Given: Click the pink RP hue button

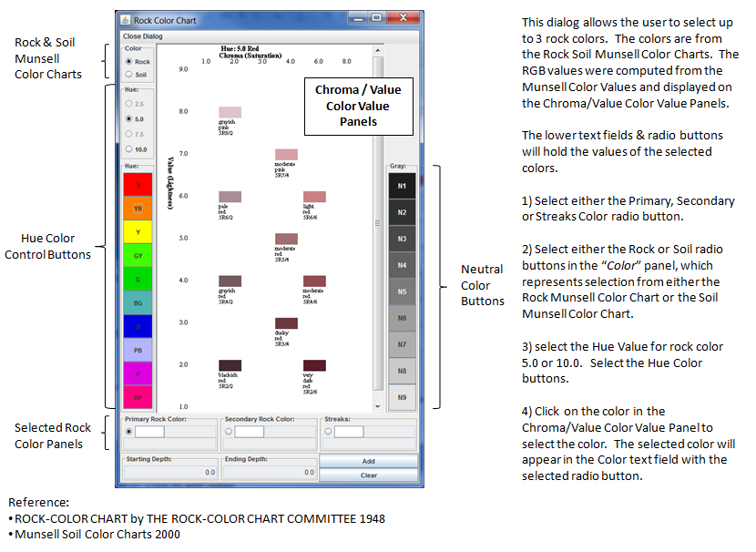Looking at the screenshot, I should pos(138,397).
